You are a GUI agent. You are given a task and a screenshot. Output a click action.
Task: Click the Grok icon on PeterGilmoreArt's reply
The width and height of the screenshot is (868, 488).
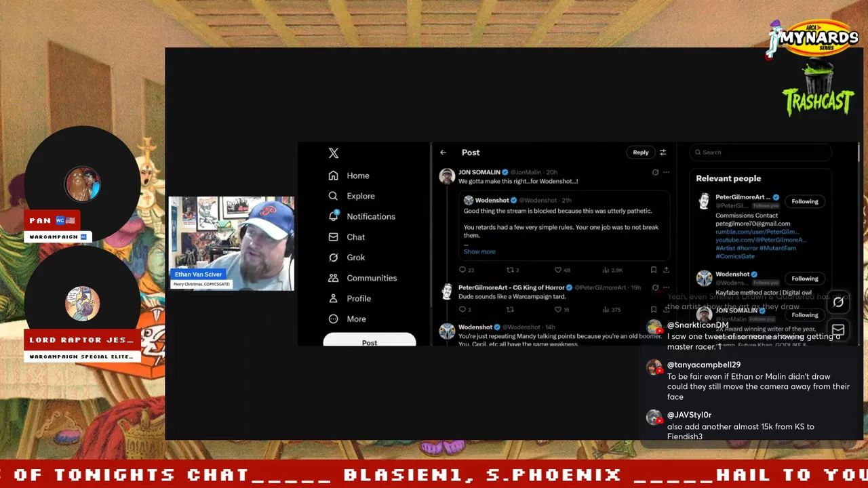655,287
